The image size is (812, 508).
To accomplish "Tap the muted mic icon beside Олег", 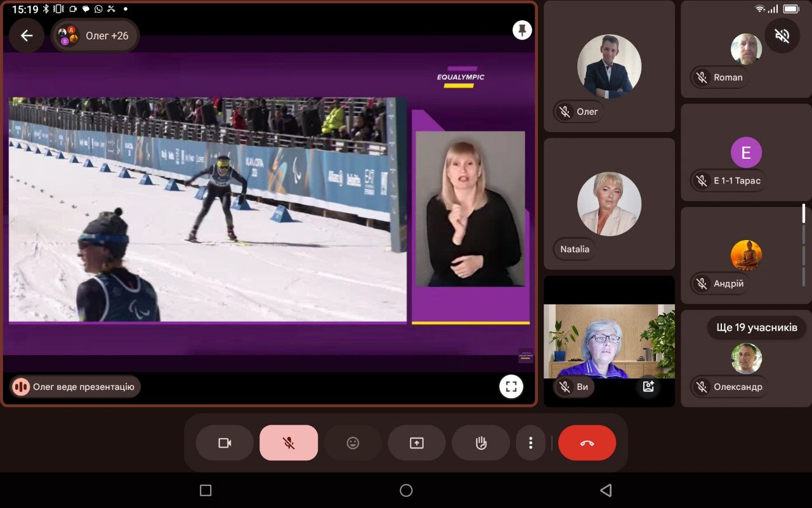I will (x=564, y=112).
